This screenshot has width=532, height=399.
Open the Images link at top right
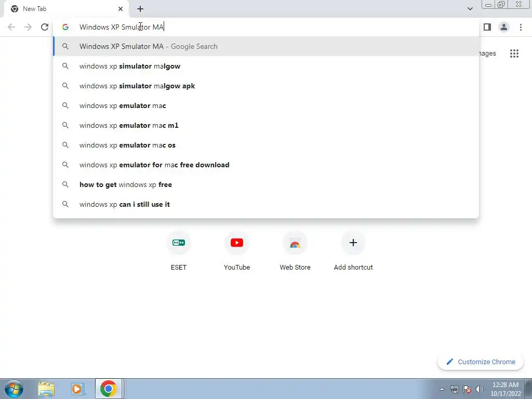point(487,54)
